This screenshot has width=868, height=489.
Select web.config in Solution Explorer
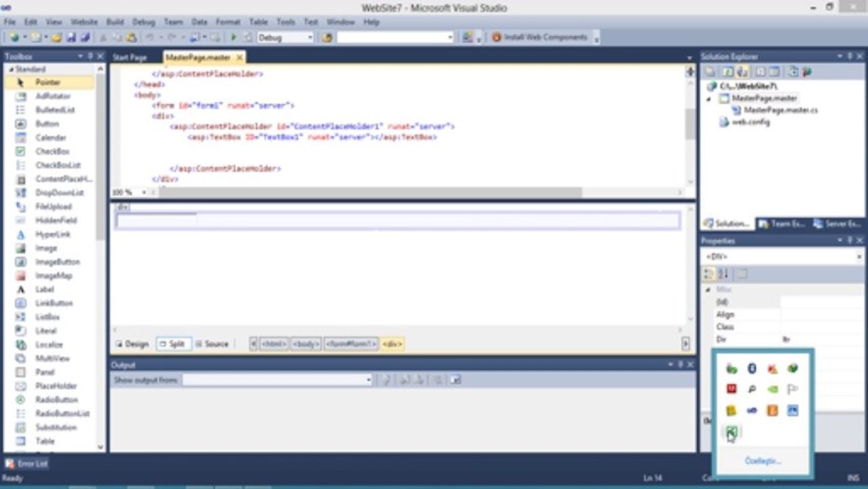751,123
